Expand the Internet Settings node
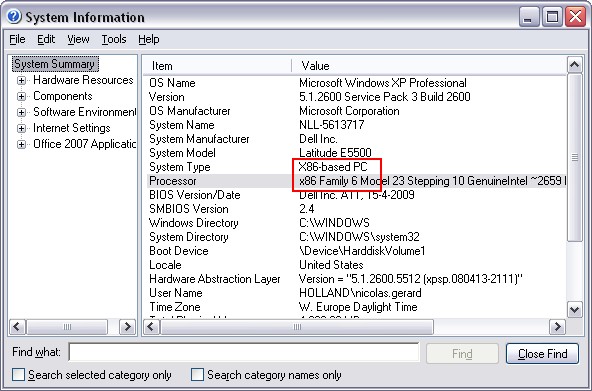This screenshot has width=592, height=391. [22, 128]
